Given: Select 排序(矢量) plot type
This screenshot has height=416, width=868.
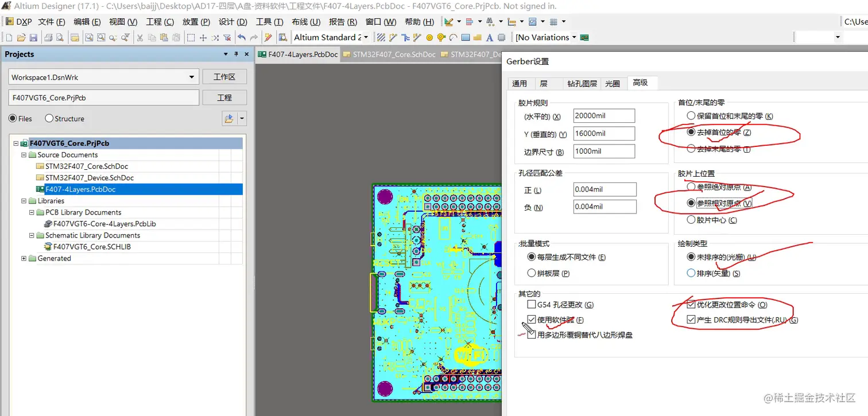Looking at the screenshot, I should point(691,273).
